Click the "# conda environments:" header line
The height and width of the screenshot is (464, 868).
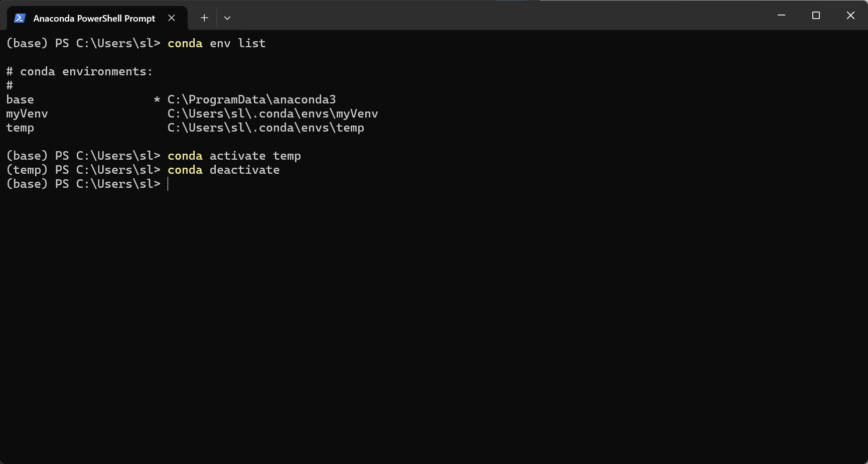[79, 72]
